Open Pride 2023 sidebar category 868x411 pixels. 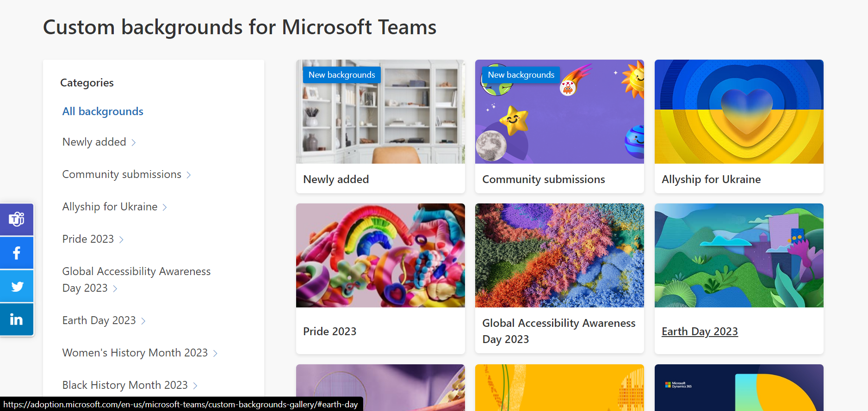pos(93,239)
